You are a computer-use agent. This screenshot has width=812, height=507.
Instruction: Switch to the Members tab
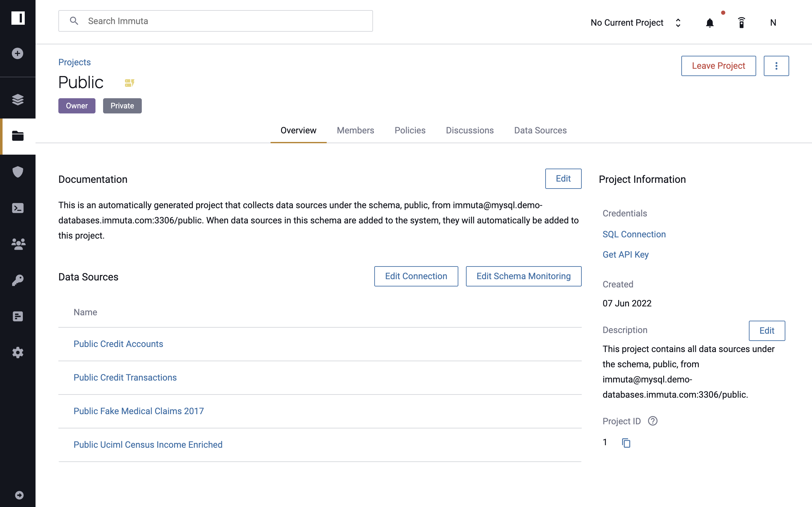click(356, 130)
